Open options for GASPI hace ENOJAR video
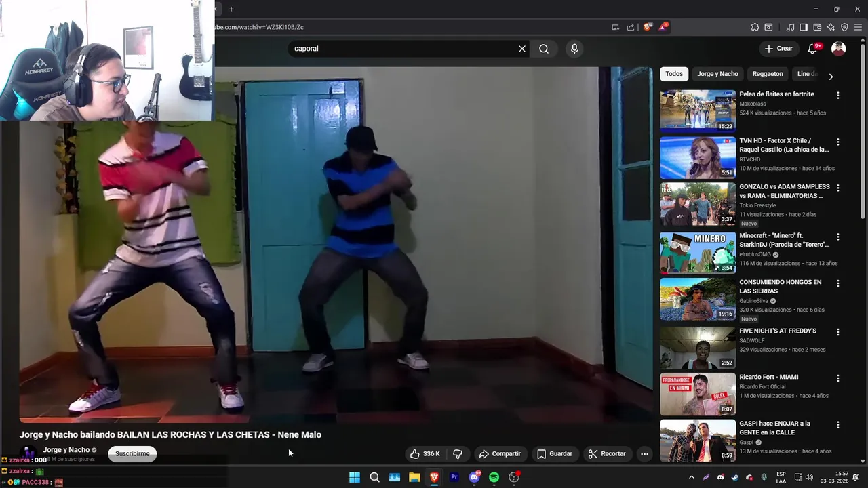This screenshot has width=868, height=488. [838, 425]
